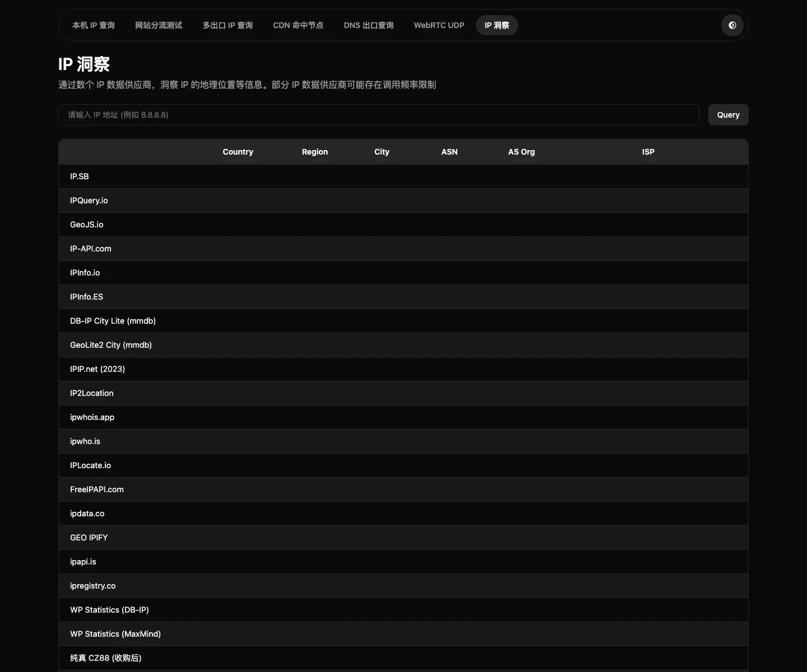
Task: Select the IP-API.com provider row
Action: tap(403, 249)
